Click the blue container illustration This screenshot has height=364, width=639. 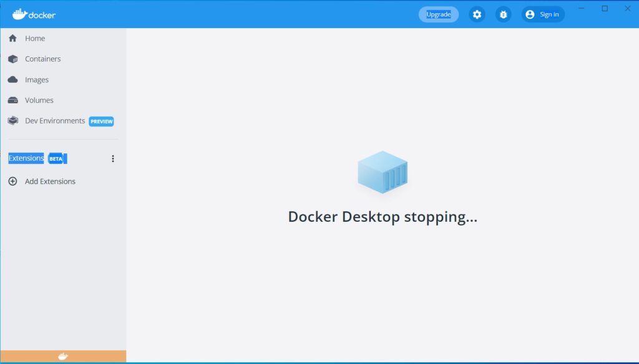383,172
